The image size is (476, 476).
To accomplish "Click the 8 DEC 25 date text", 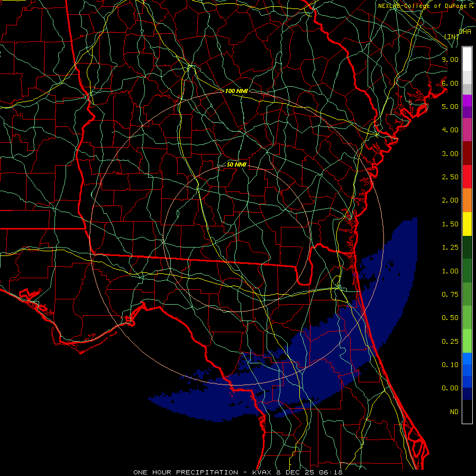I will point(296,472).
